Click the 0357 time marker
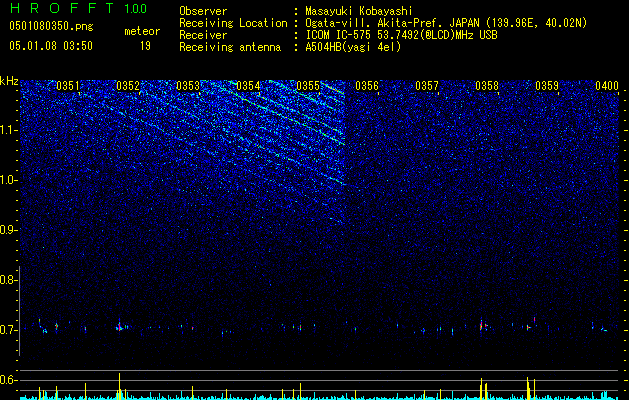 coord(427,86)
